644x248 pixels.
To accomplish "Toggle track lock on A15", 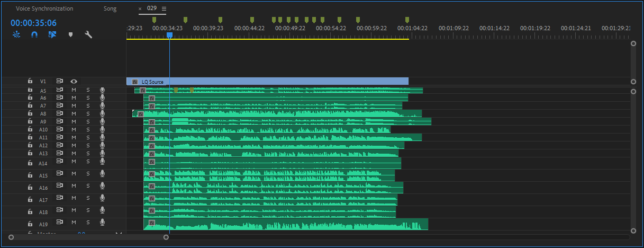I will point(30,174).
